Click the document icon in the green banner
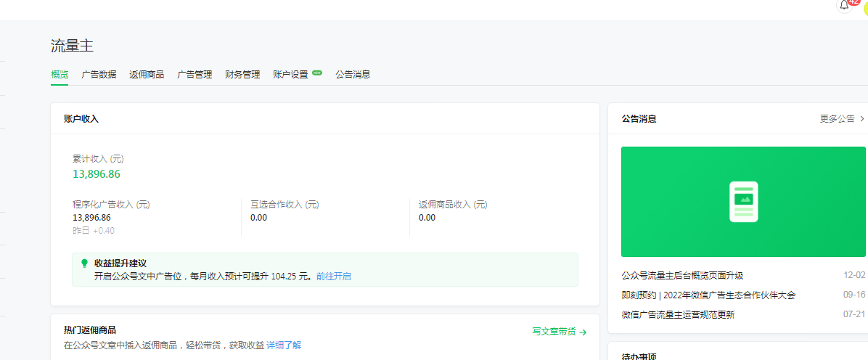This screenshot has width=868, height=360. pyautogui.click(x=743, y=202)
